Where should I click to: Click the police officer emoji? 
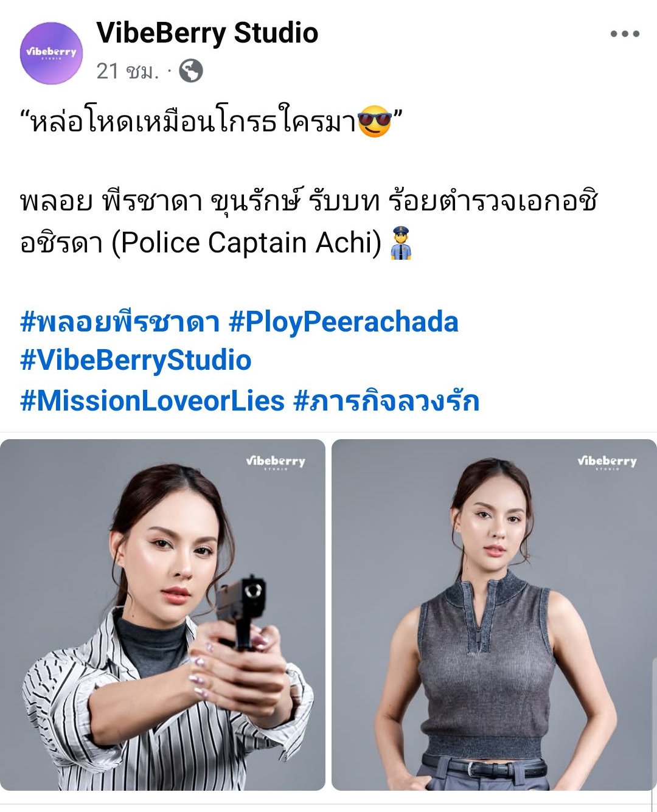pyautogui.click(x=401, y=243)
